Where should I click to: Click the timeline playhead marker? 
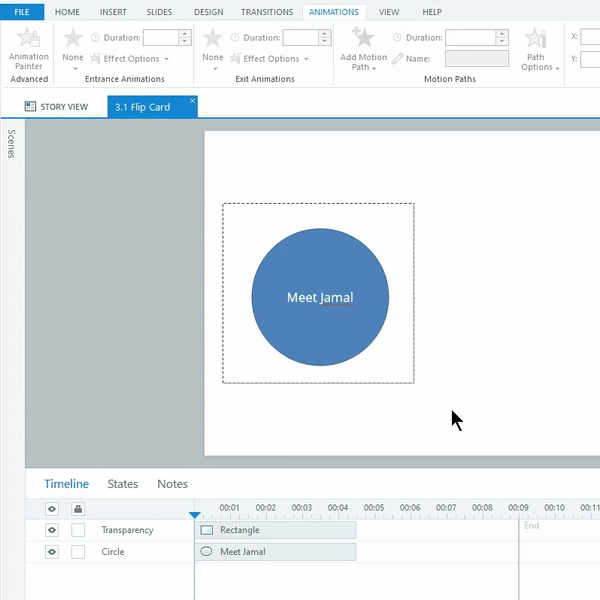coord(195,515)
